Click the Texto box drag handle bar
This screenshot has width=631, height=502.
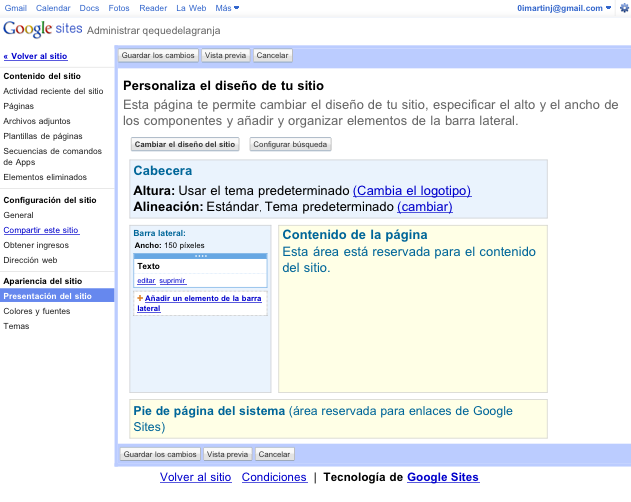(200, 256)
